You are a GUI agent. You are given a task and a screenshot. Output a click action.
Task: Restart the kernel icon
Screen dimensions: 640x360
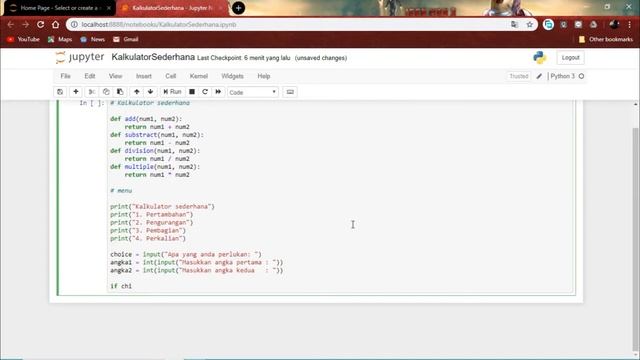click(x=205, y=92)
